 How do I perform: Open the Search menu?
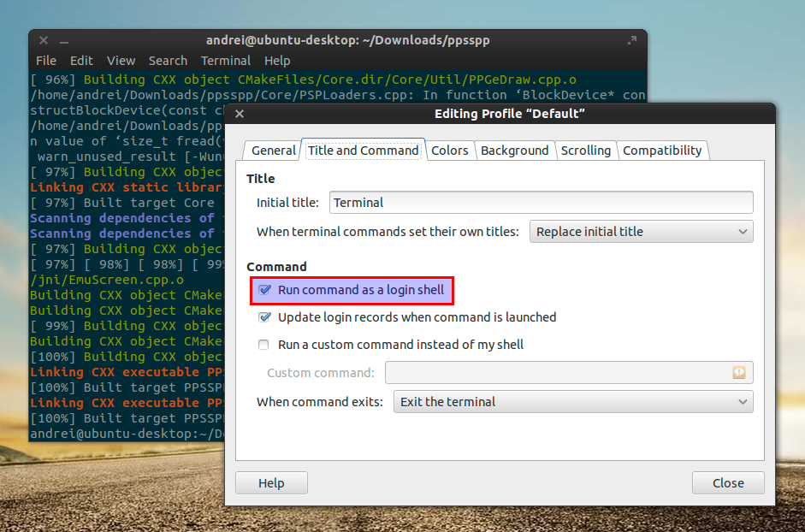[168, 61]
